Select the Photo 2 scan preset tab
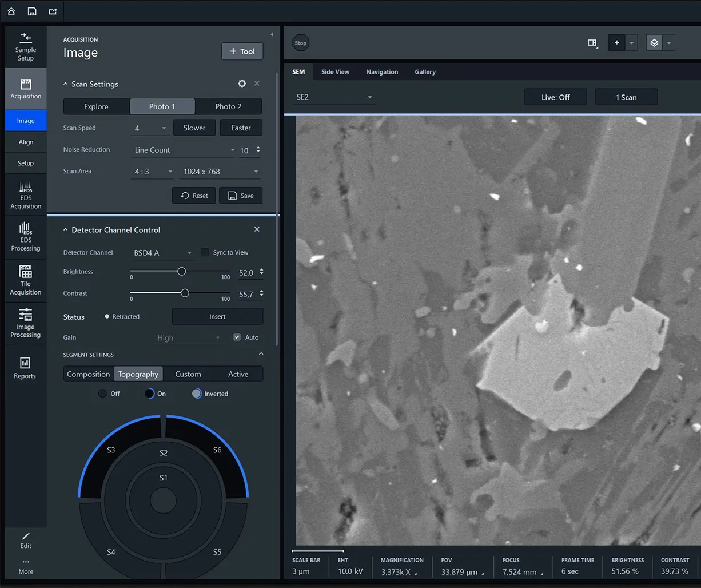Image resolution: width=701 pixels, height=588 pixels. pos(228,106)
